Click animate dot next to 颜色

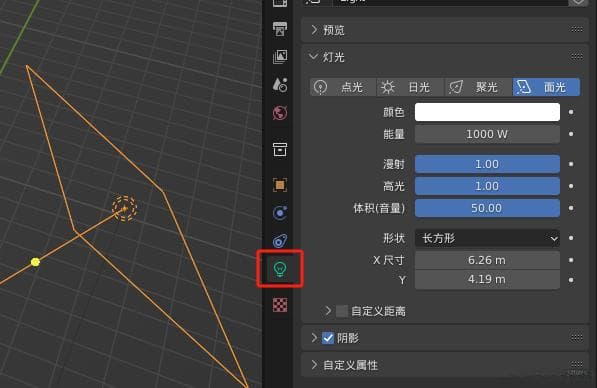click(571, 112)
